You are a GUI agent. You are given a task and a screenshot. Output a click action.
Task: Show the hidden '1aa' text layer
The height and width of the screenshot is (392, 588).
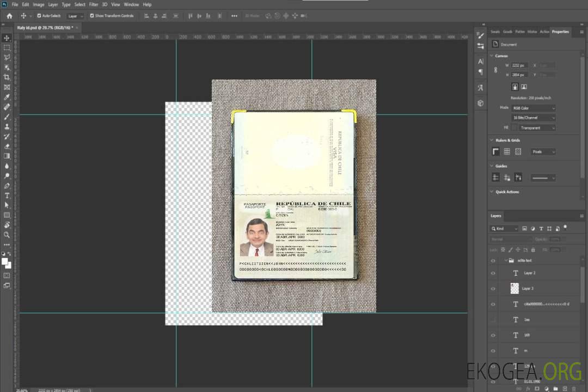pos(493,320)
